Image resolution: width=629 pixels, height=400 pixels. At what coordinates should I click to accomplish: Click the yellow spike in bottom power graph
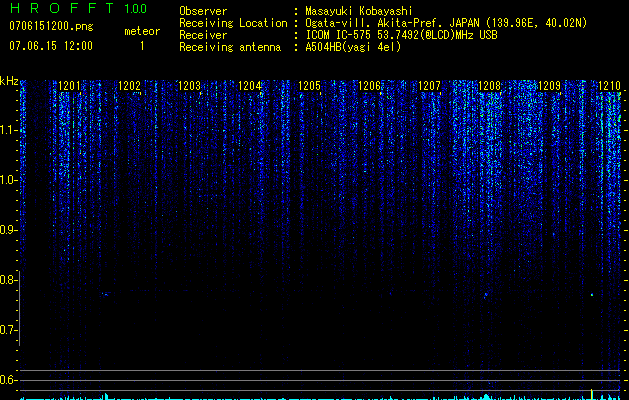(592, 393)
